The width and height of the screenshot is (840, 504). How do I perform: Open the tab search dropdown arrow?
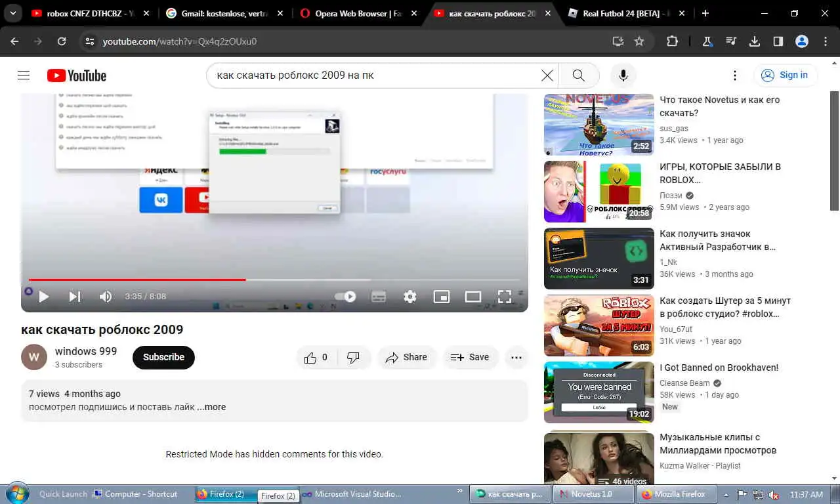[12, 13]
